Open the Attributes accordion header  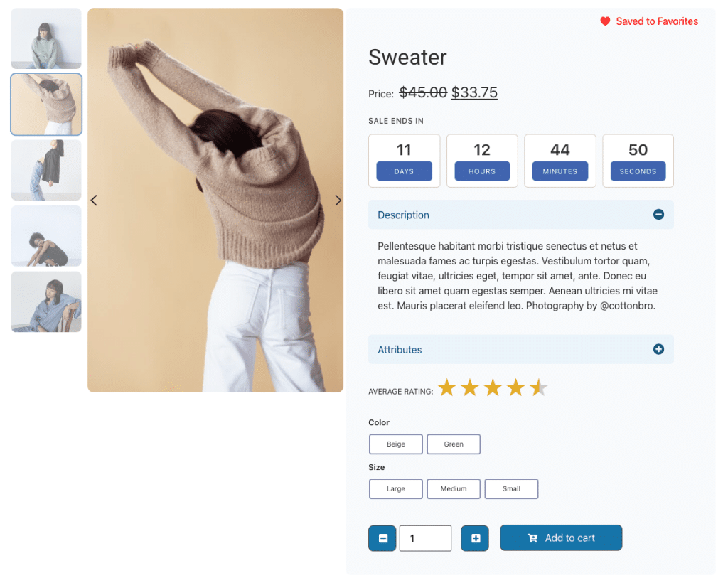click(x=521, y=349)
